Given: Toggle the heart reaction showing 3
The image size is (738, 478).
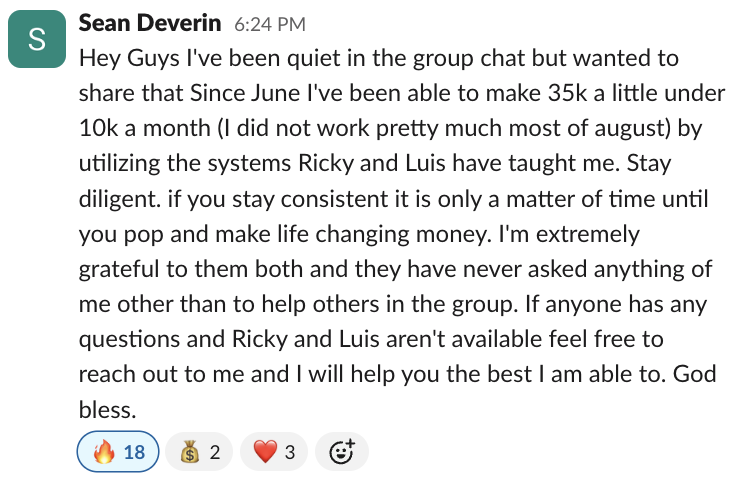Looking at the screenshot, I should (275, 453).
